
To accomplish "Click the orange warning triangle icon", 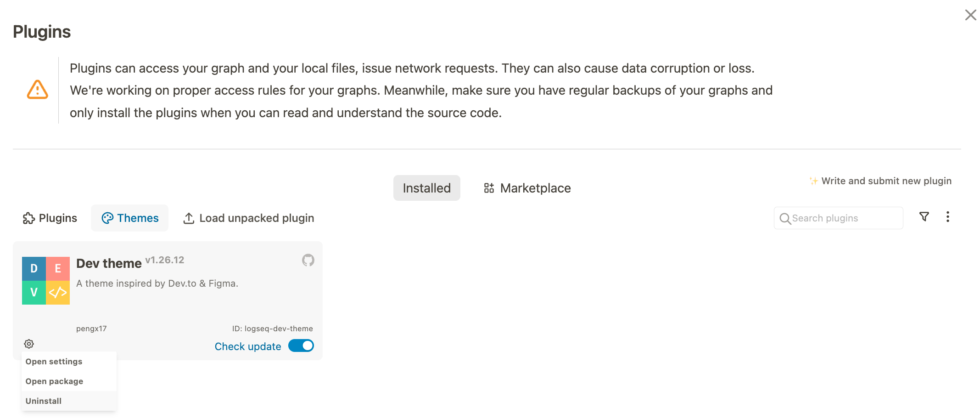I will click(x=38, y=90).
